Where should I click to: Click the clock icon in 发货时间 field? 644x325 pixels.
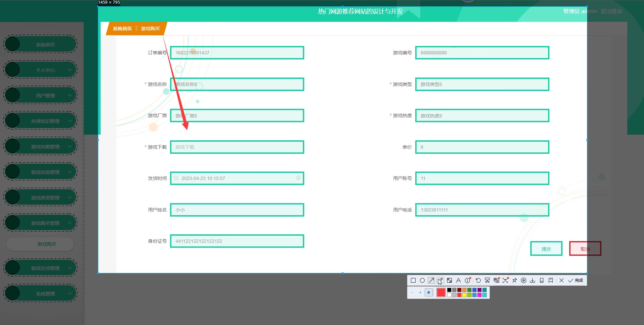pos(176,178)
